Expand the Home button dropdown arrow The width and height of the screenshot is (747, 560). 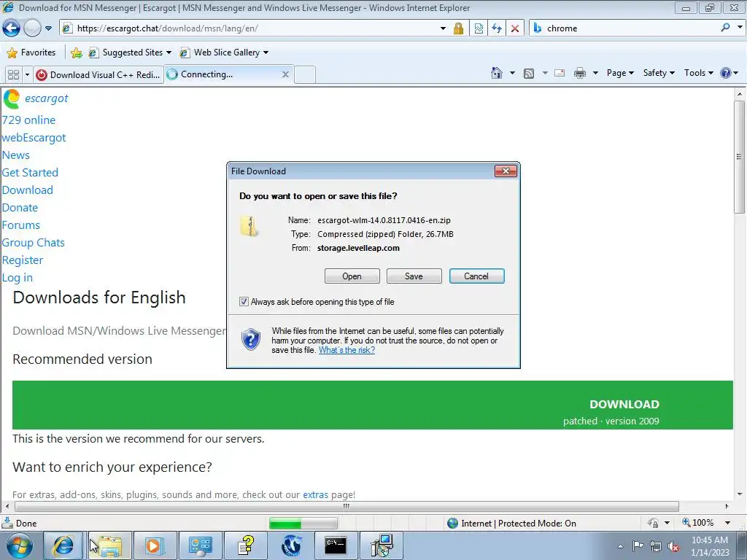(x=512, y=73)
